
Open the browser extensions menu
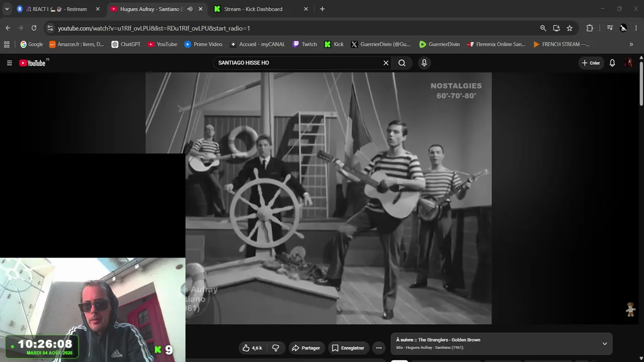click(x=590, y=28)
